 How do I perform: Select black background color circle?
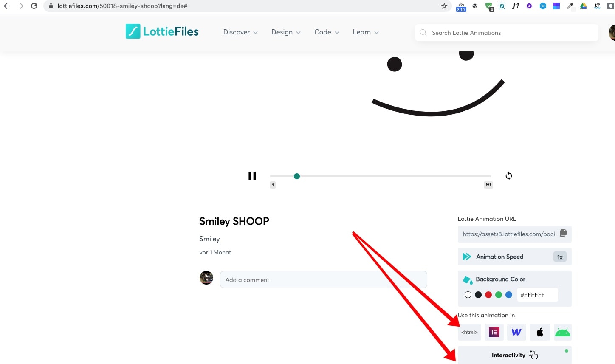tap(478, 295)
